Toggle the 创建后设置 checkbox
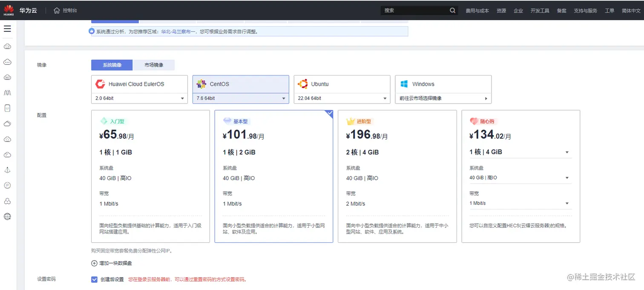The width and height of the screenshot is (644, 290). pyautogui.click(x=95, y=279)
